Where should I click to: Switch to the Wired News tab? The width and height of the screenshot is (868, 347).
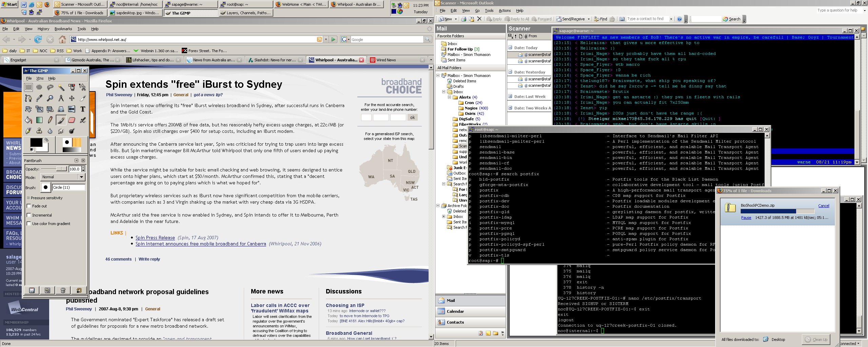coord(386,60)
